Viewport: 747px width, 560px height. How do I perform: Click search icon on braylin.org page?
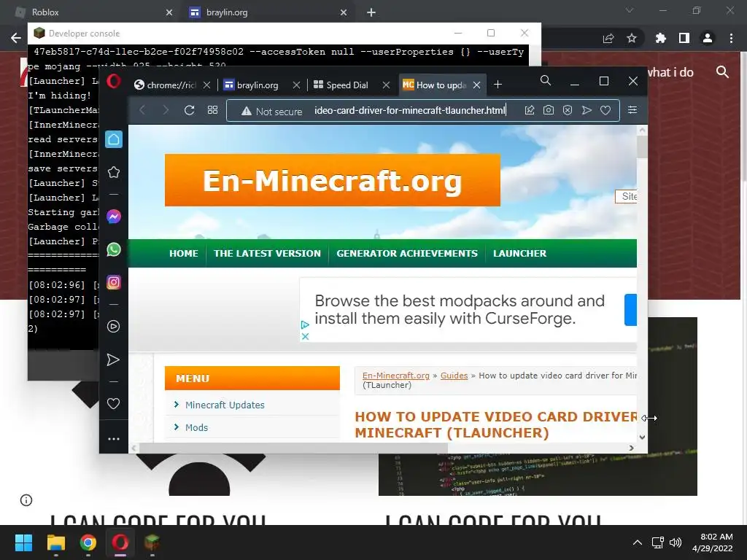722,72
